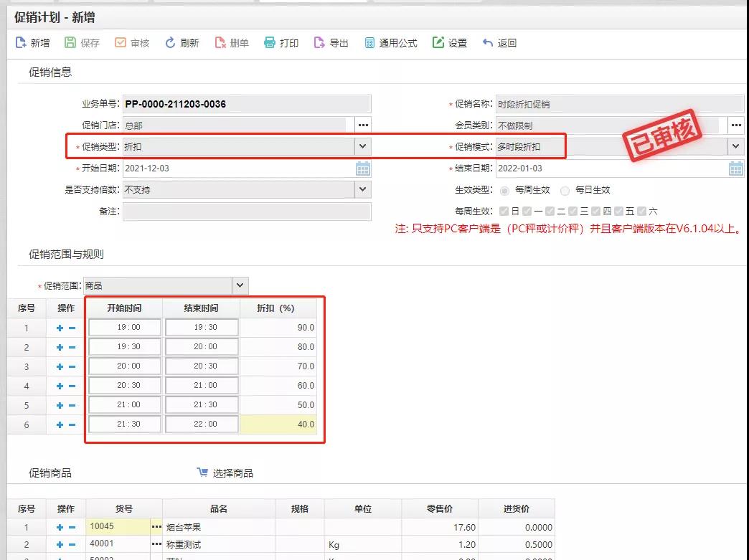749x560 pixels.
Task: Click the 打印 (Print) toolbar icon
Action: point(270,43)
